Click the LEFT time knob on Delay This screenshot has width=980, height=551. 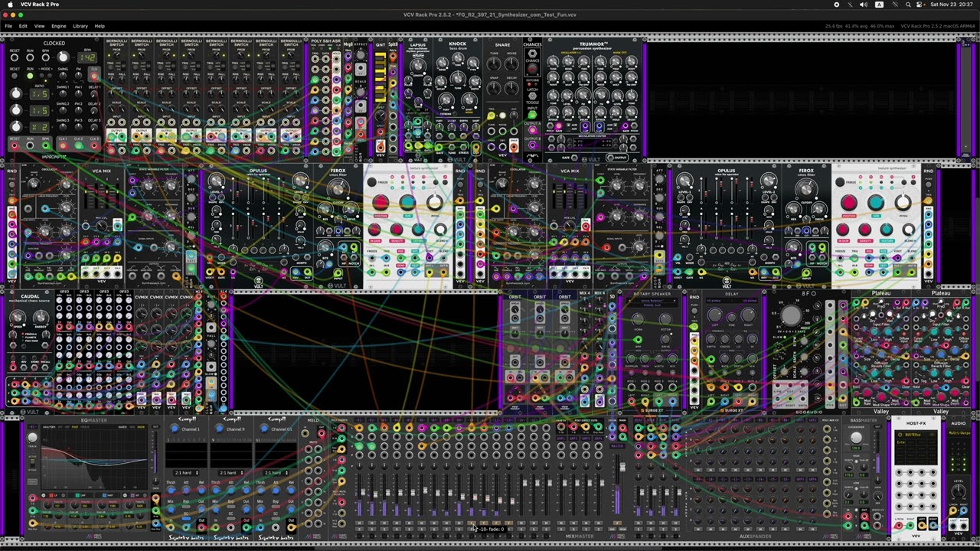[715, 315]
